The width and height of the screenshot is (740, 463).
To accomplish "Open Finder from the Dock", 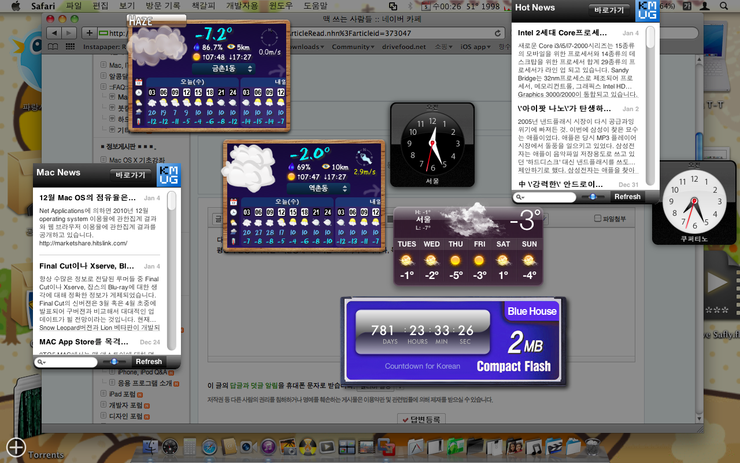I will click(151, 446).
